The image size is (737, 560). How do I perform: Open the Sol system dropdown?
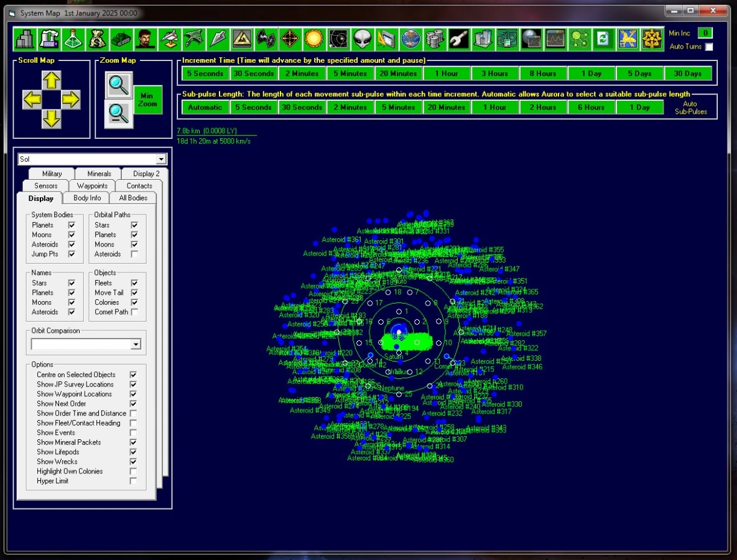point(161,159)
